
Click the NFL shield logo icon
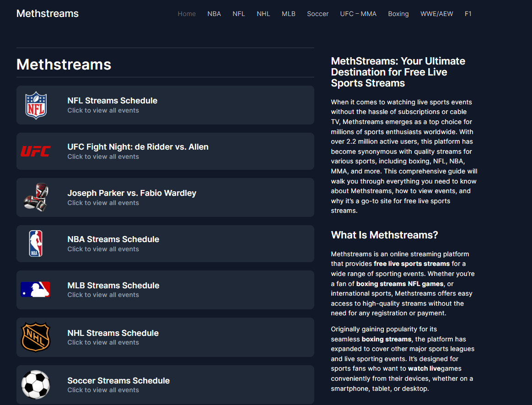36,105
